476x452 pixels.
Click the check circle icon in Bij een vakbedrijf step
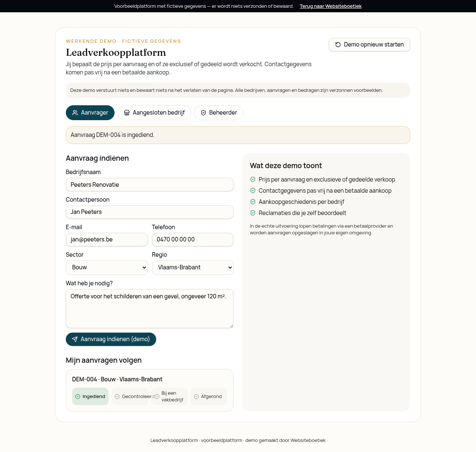157,397
